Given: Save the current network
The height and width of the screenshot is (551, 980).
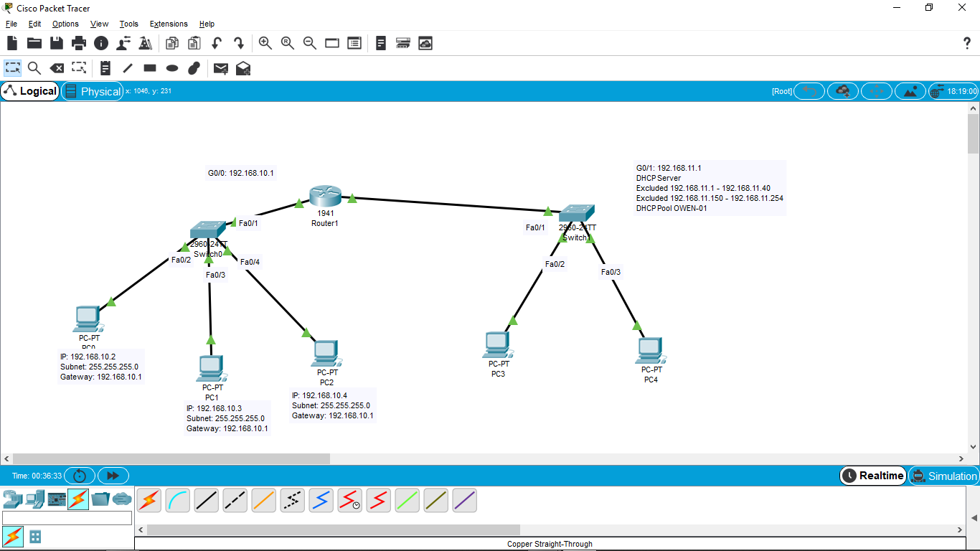Looking at the screenshot, I should click(57, 43).
